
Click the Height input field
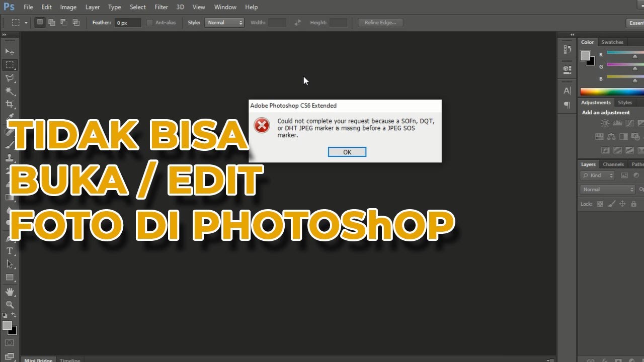click(x=338, y=23)
